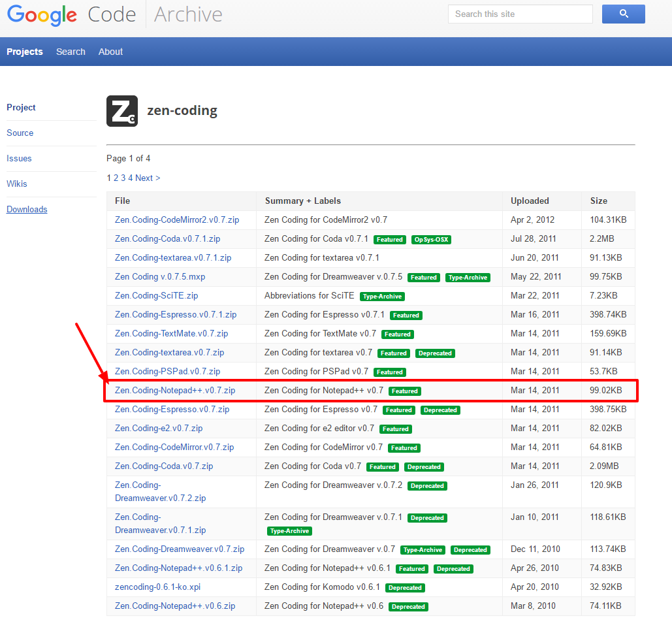Go to downloads page 4

131,178
